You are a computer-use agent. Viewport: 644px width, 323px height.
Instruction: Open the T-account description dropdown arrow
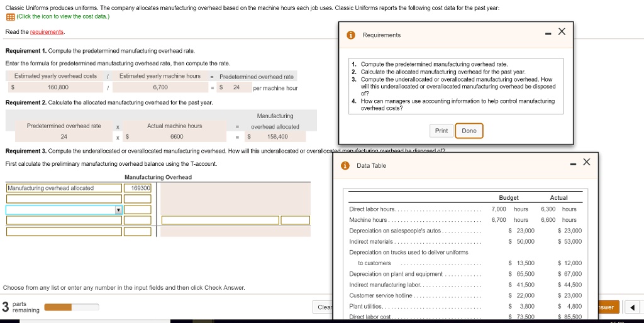pyautogui.click(x=118, y=210)
